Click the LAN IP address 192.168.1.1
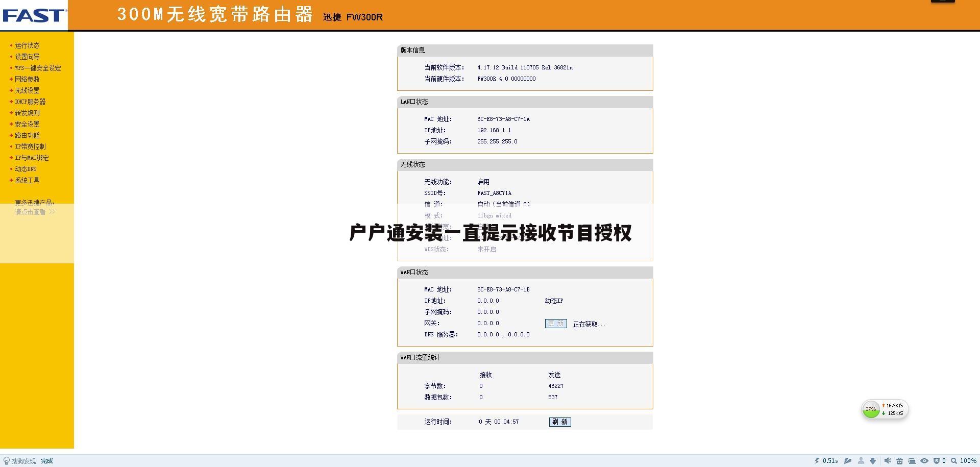980x467 pixels. [494, 130]
